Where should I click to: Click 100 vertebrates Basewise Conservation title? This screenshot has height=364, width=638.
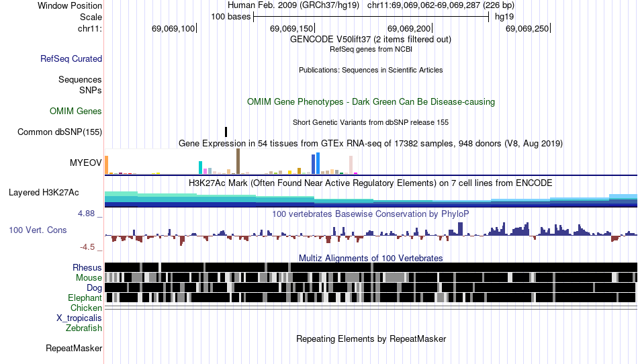tap(371, 214)
